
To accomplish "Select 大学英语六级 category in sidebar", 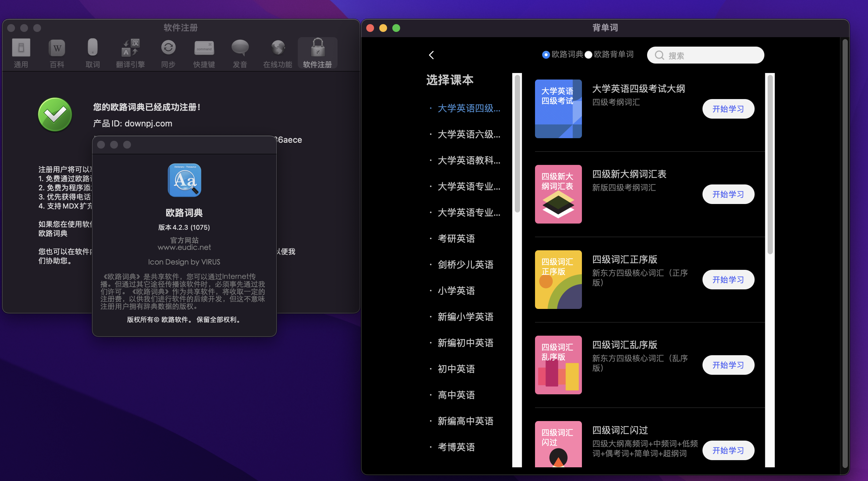I will (x=469, y=134).
